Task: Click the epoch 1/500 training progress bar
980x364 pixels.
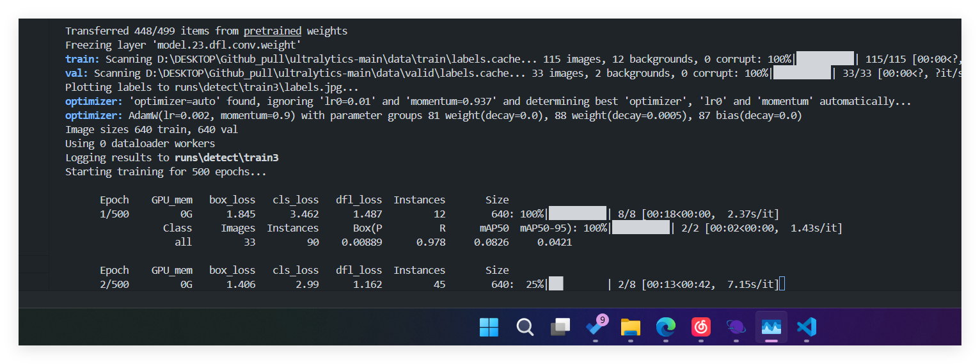Action: (x=577, y=214)
